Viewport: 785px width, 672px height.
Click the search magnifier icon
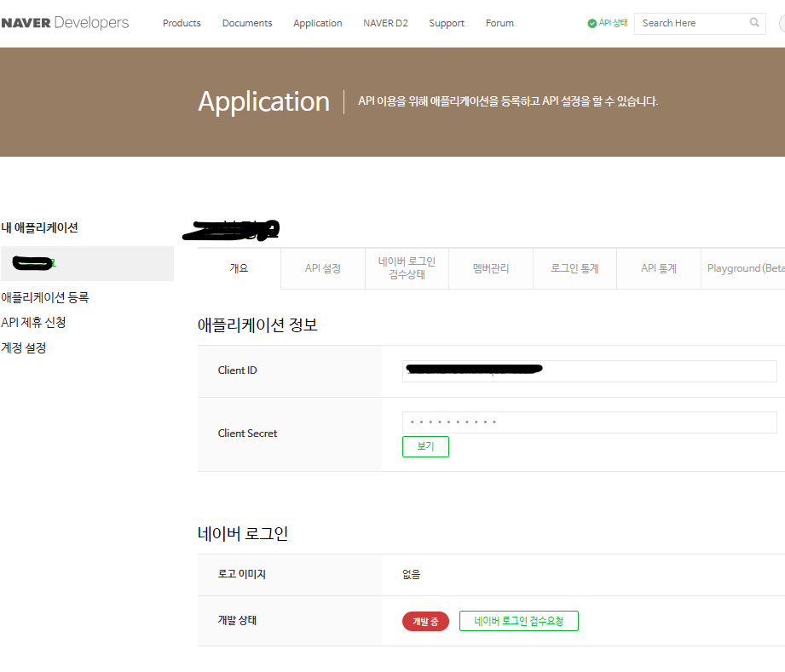[x=754, y=22]
